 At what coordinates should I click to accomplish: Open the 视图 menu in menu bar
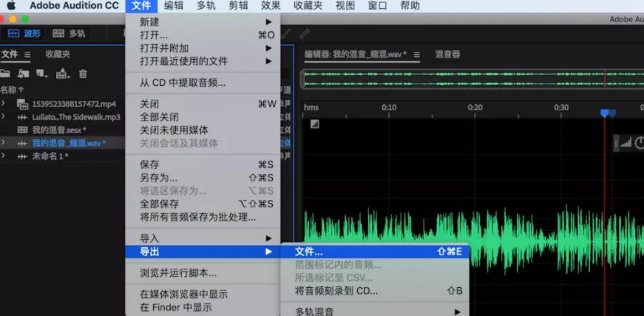[x=345, y=6]
